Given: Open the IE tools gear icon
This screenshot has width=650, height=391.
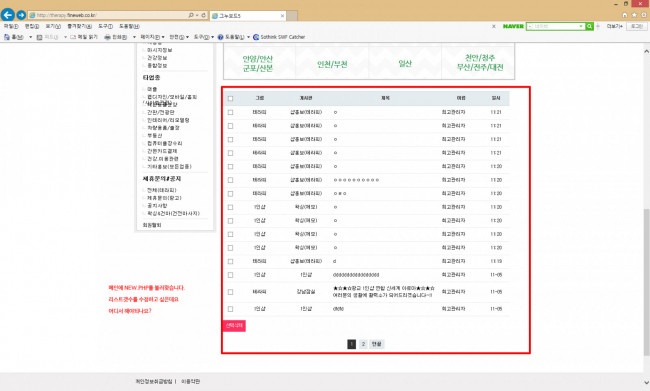Looking at the screenshot, I should pyautogui.click(x=644, y=15).
